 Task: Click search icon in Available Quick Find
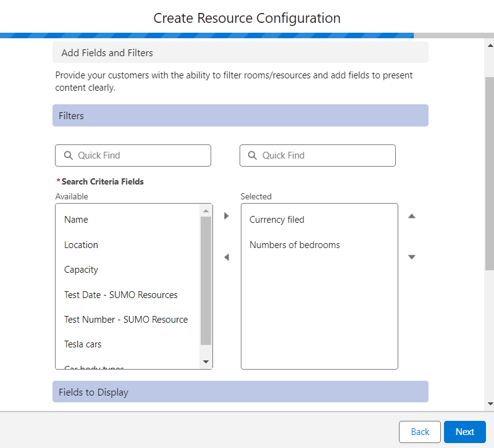point(67,156)
